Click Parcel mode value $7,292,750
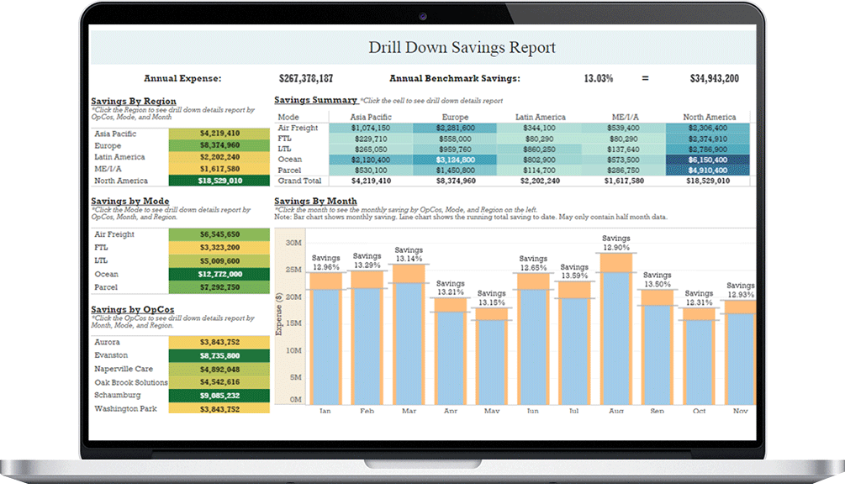This screenshot has width=845, height=504. click(219, 287)
